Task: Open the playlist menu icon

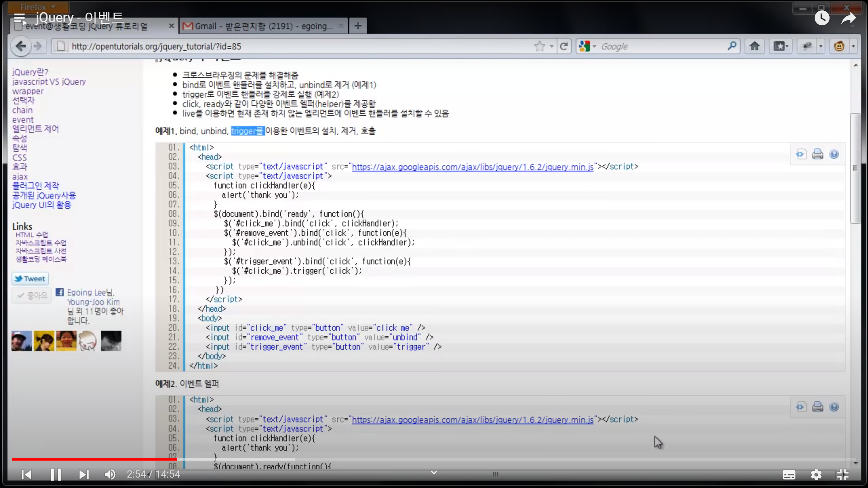Action: tap(19, 18)
